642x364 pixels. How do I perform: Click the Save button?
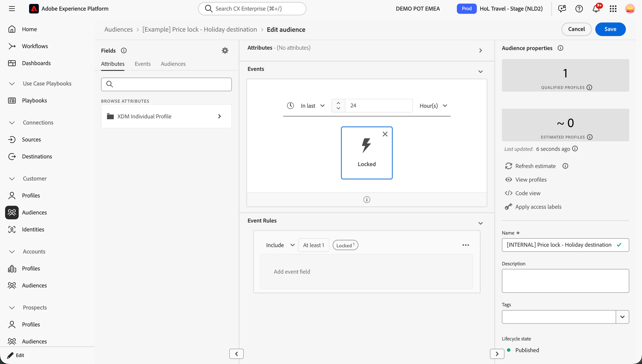[x=610, y=29]
